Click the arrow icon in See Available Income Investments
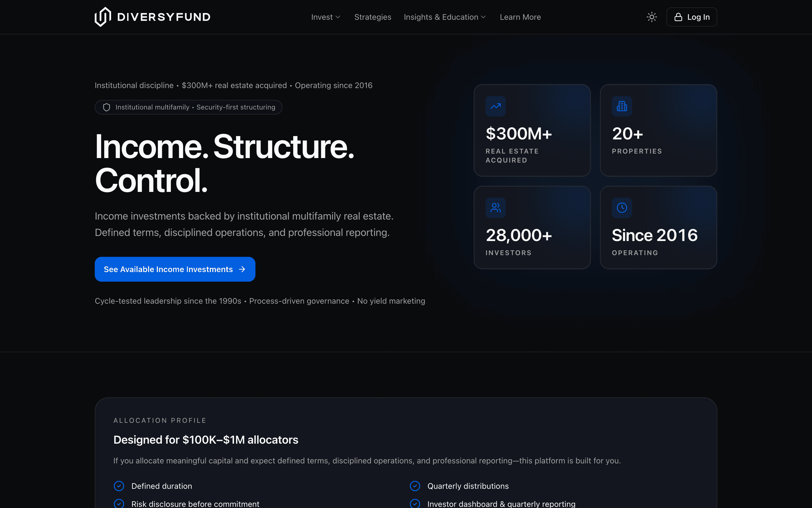 pyautogui.click(x=242, y=270)
